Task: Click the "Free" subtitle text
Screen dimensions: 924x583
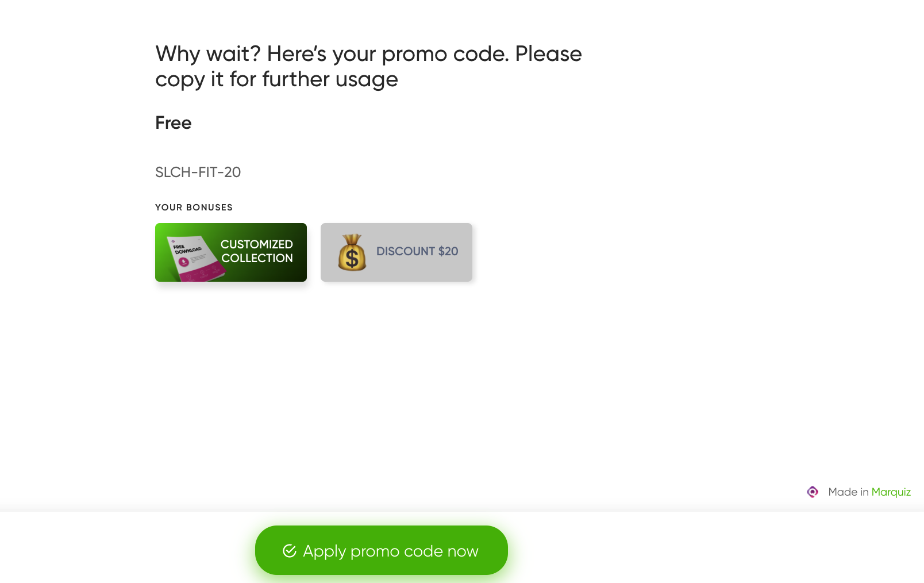Action: [x=174, y=122]
